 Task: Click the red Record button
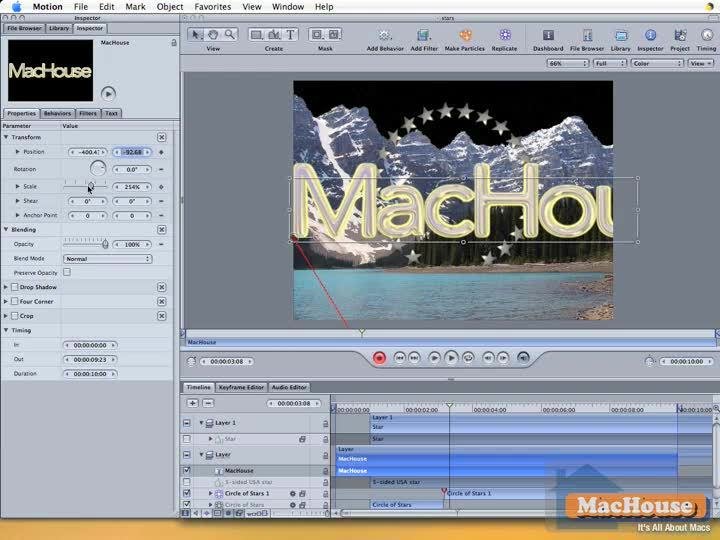coord(379,358)
